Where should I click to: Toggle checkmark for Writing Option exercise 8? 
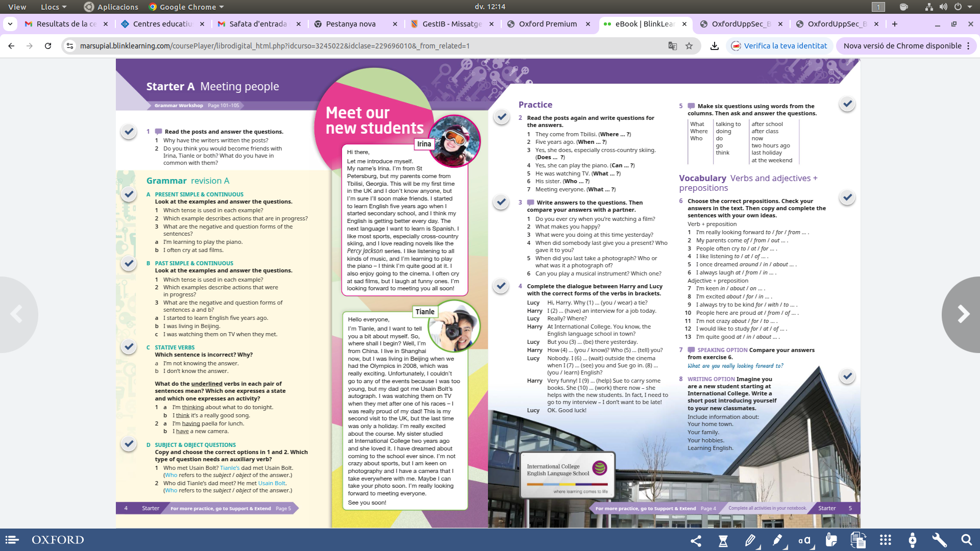point(847,377)
